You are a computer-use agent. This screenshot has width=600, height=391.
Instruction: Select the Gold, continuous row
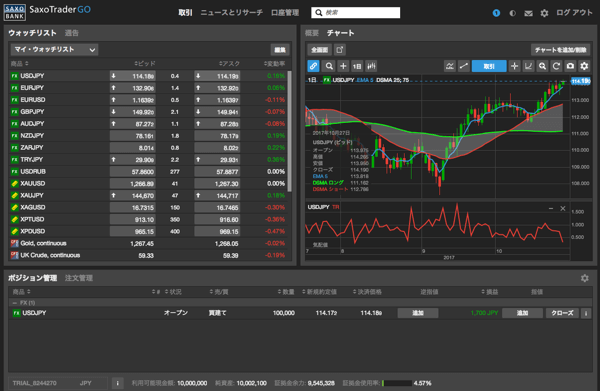tap(148, 243)
